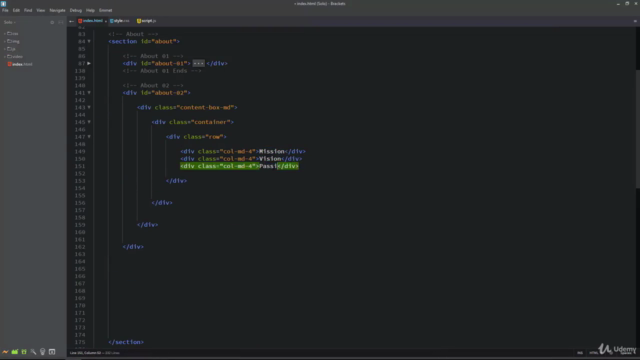The width and height of the screenshot is (640, 360).
Task: Collapse code fold at line 143
Action: tap(89, 107)
